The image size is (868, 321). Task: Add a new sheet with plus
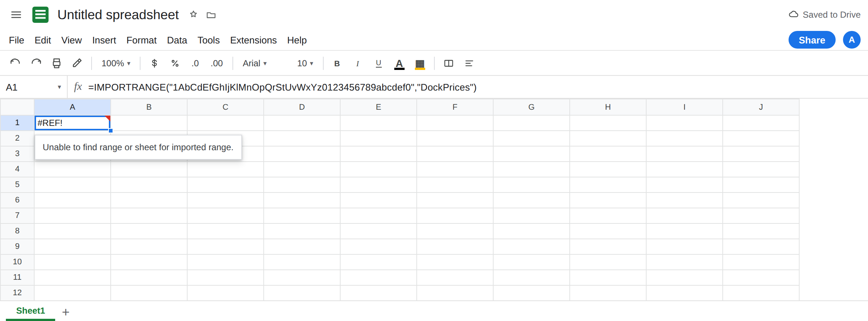click(x=66, y=312)
